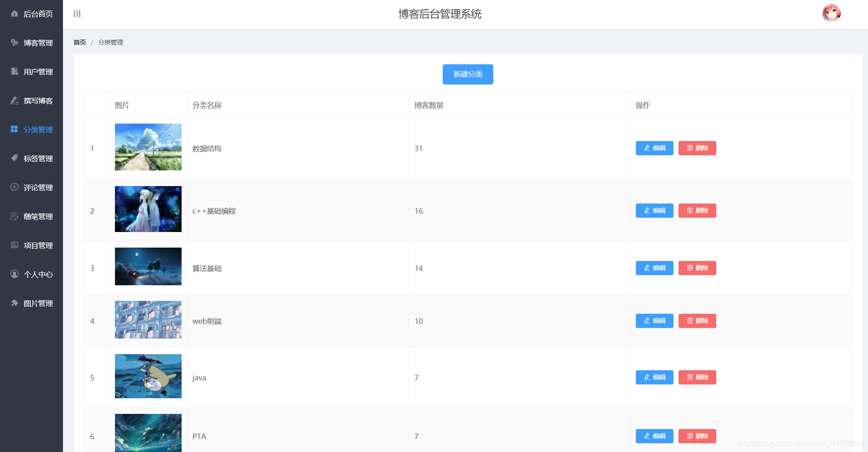Open the 数据结构 sky landscape thumbnail
This screenshot has width=868, height=452.
[x=148, y=147]
